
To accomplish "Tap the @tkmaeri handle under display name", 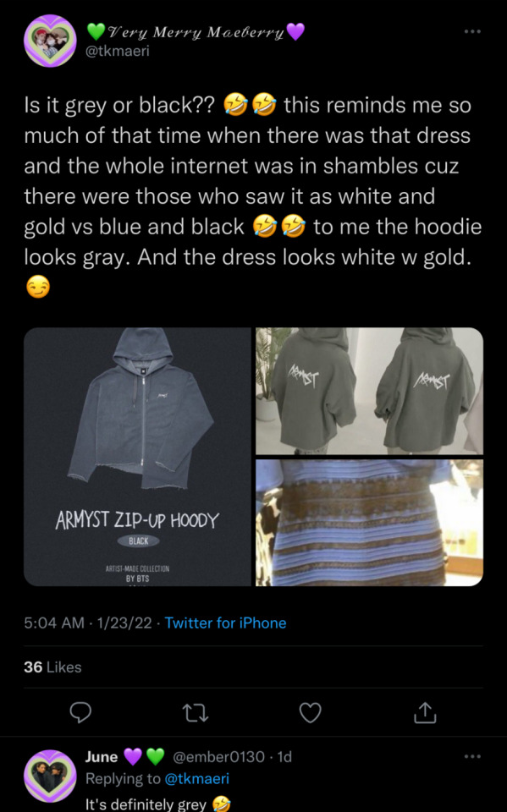I will click(117, 51).
